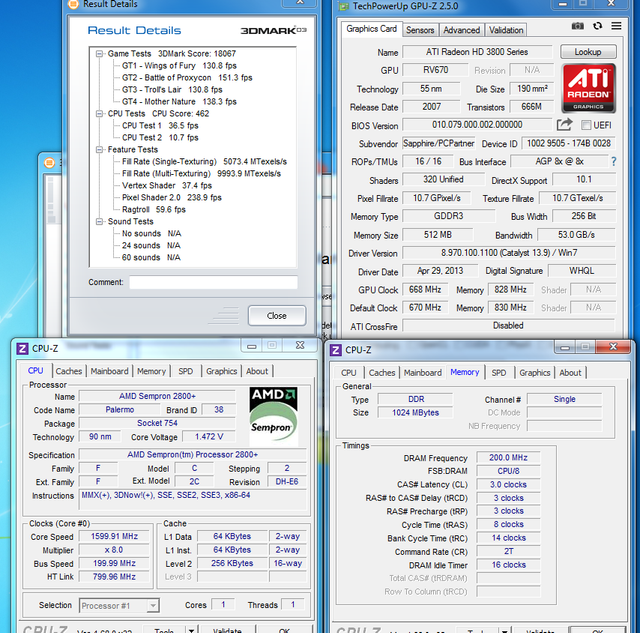This screenshot has height=633, width=640.
Task: Click the GPU-Z screenshot camera icon
Action: [577, 26]
